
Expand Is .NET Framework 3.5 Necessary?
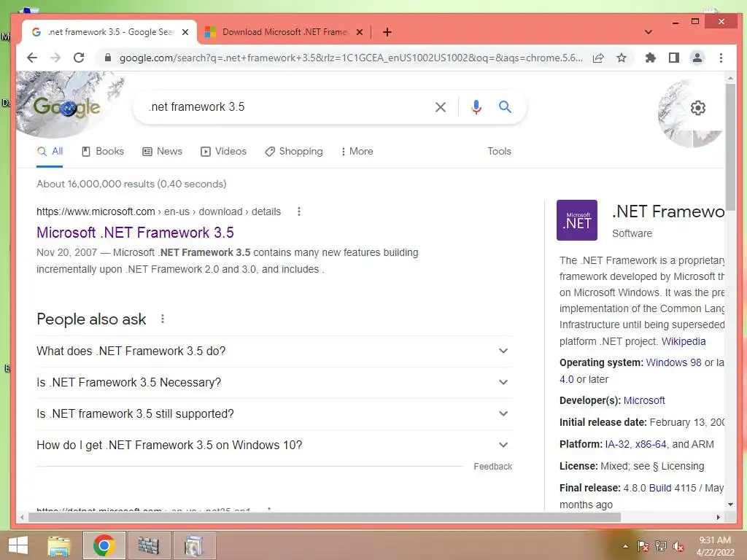click(x=274, y=382)
